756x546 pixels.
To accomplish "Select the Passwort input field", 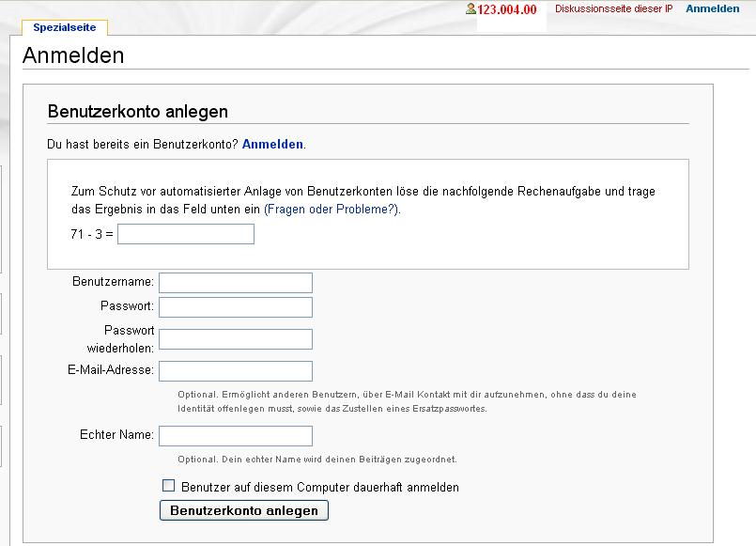I will [236, 307].
